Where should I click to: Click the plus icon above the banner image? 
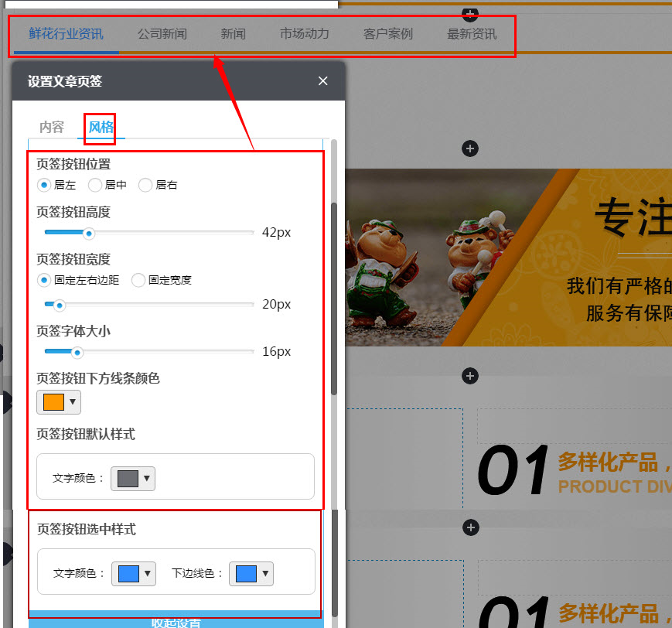(x=470, y=148)
